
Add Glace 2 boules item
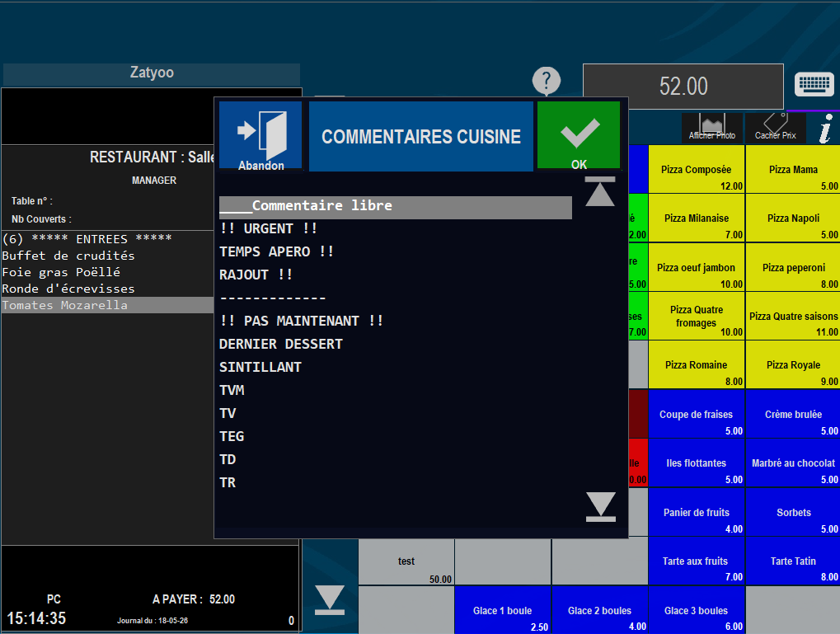pyautogui.click(x=599, y=610)
